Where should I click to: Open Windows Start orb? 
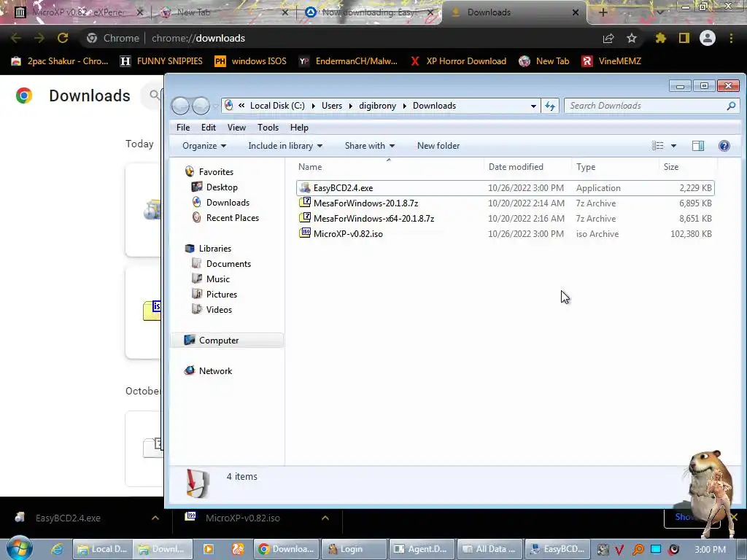pos(19,548)
